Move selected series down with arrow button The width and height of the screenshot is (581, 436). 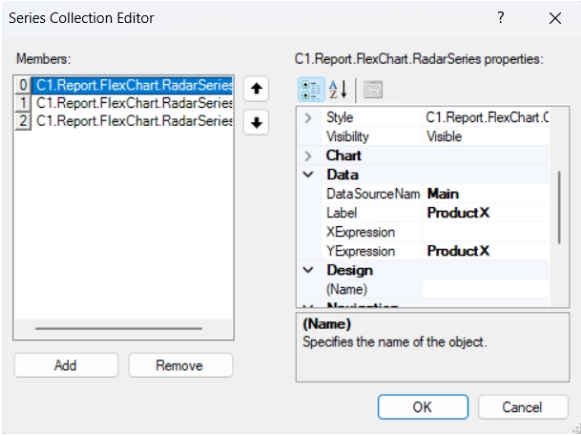coord(256,122)
